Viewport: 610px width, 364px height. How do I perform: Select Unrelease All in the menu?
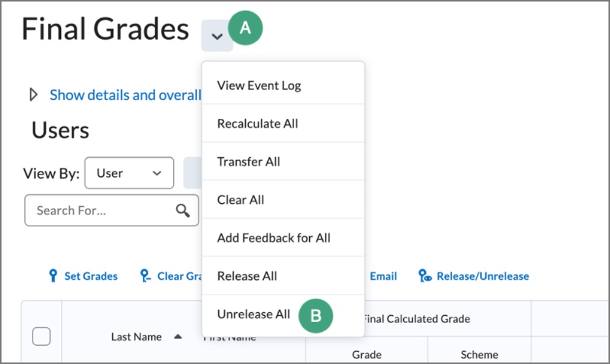tap(253, 314)
